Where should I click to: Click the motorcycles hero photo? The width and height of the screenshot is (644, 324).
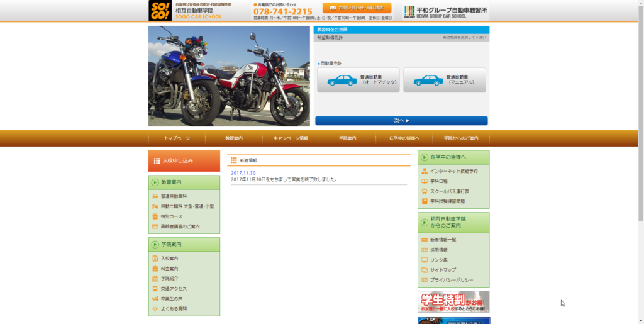coord(229,76)
